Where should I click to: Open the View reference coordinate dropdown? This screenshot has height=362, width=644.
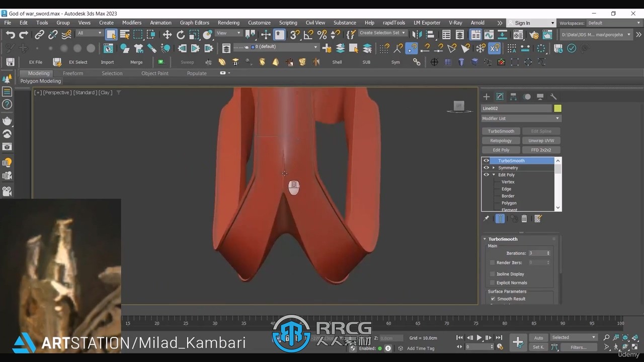228,33
